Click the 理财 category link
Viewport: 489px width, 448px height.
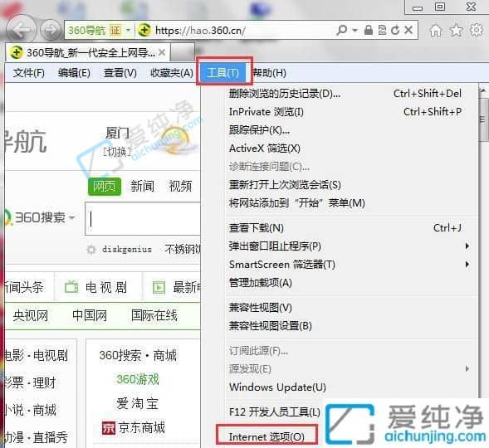[45, 382]
